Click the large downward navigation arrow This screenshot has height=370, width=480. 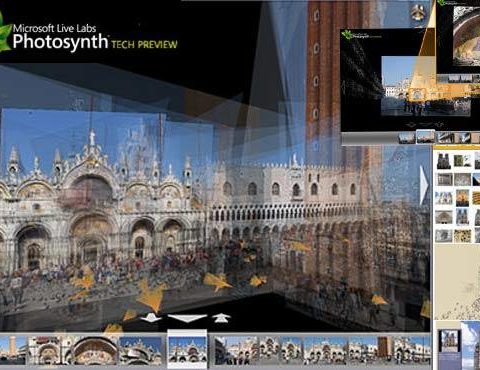187,318
